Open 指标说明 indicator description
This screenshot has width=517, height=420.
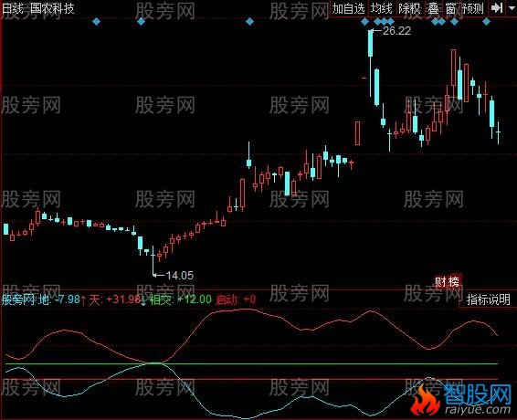[x=489, y=299]
